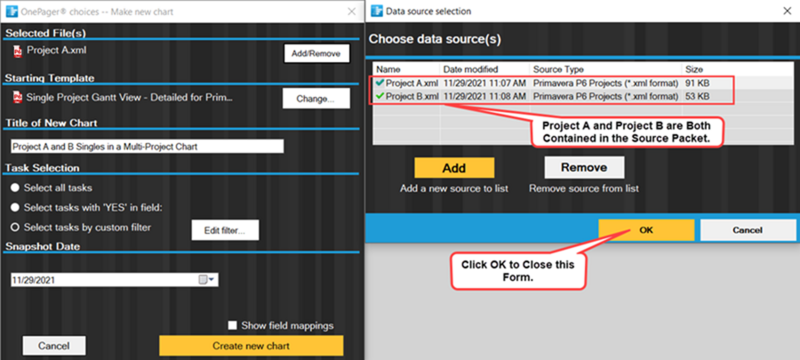Image resolution: width=800 pixels, height=360 pixels.
Task: Click Project B's Primavera P6 source type cell
Action: pos(606,96)
